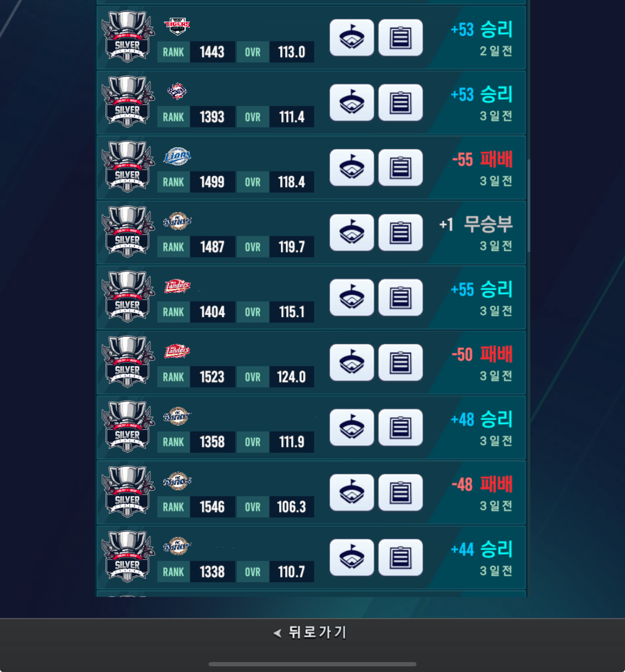Open clipboard record for the rank 1499 Lions match

(400, 168)
